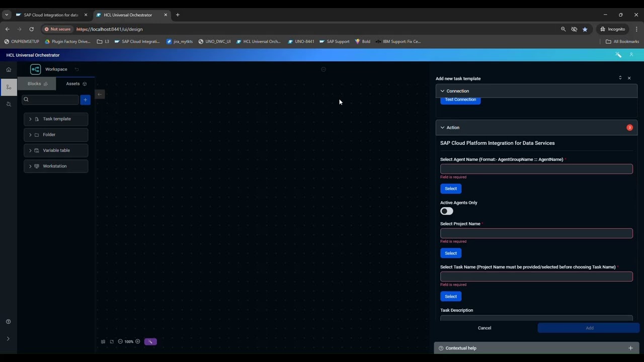Open the user profile icon in header

[631, 55]
